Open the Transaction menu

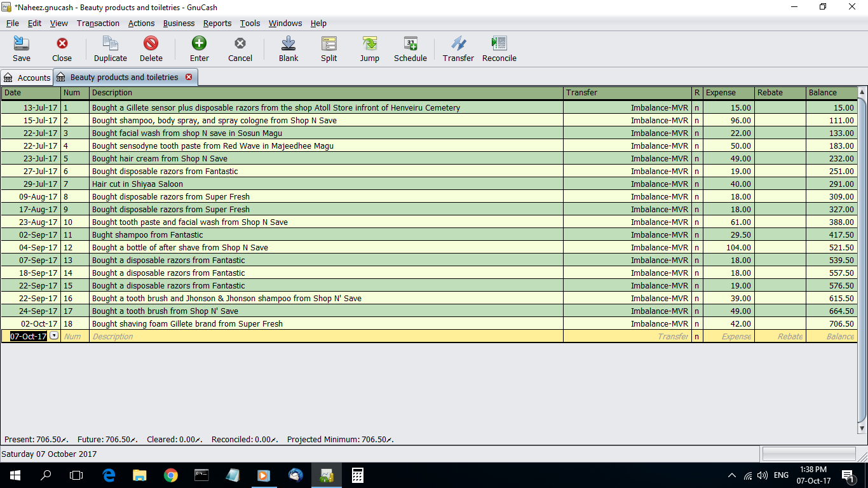98,23
